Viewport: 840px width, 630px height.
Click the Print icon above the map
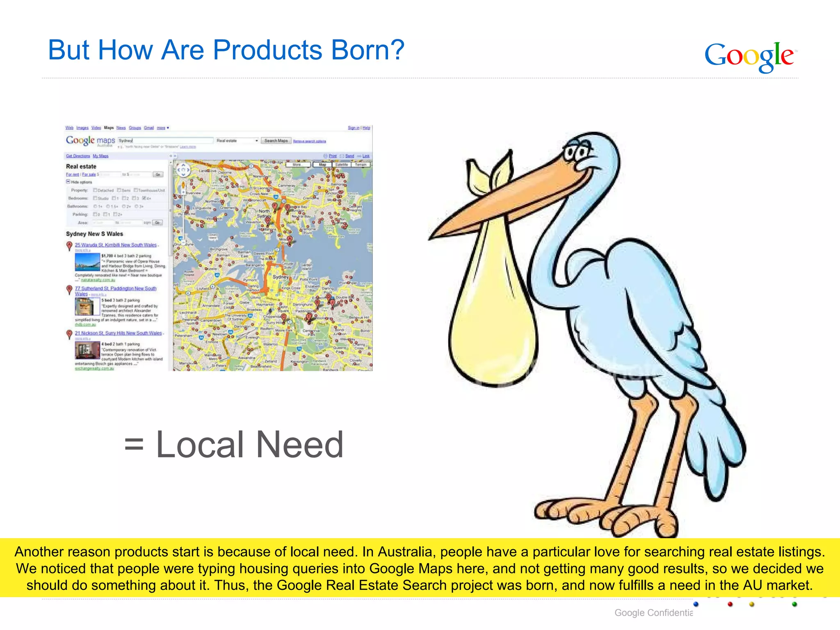pos(325,156)
